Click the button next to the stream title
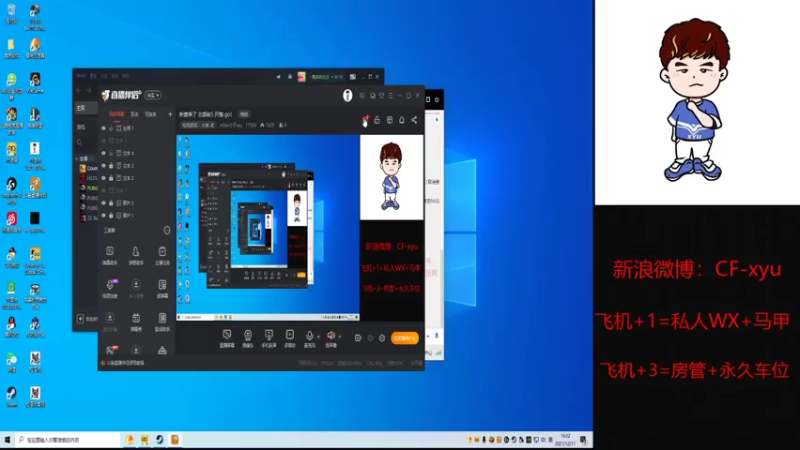This screenshot has width=800, height=450. (244, 114)
